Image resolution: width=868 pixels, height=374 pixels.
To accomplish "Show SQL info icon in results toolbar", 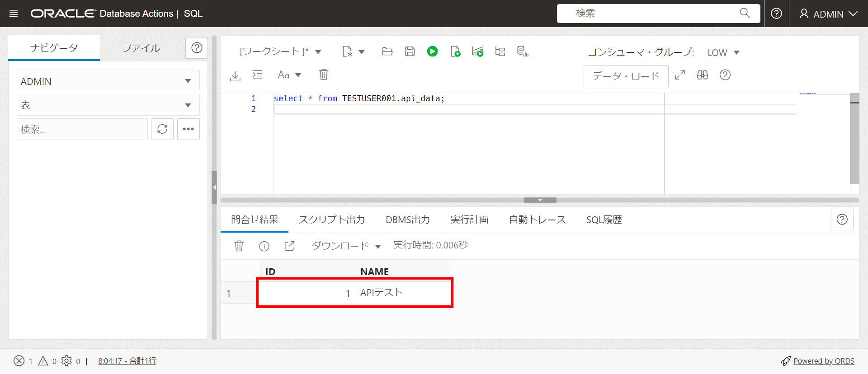I will 264,246.
